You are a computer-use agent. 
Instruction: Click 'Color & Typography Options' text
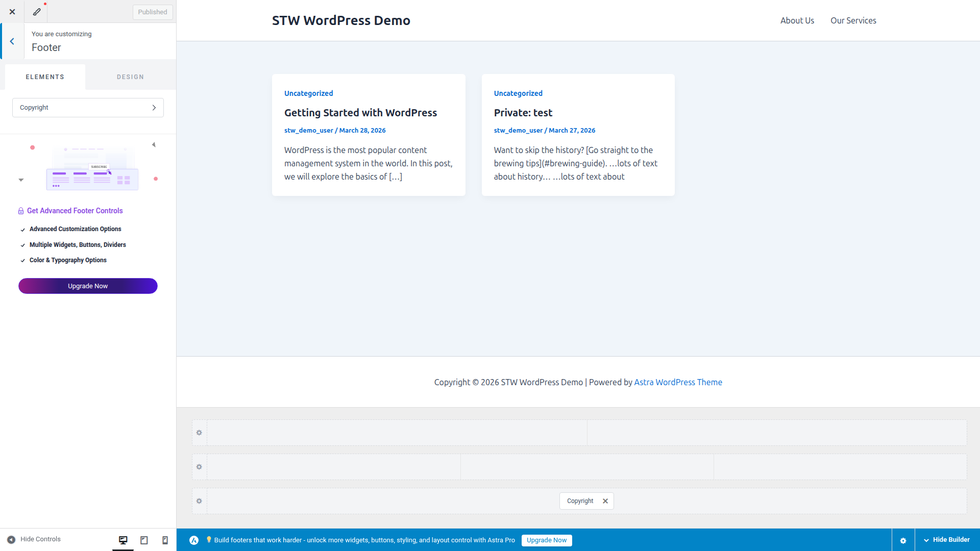pyautogui.click(x=68, y=260)
